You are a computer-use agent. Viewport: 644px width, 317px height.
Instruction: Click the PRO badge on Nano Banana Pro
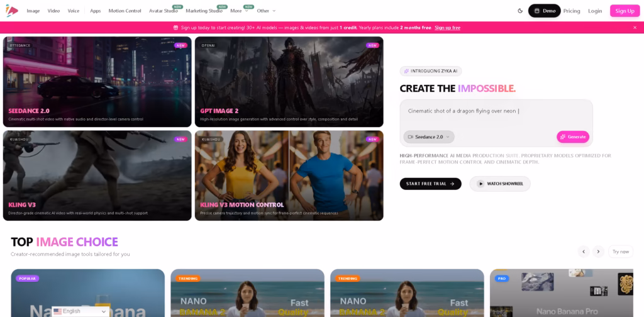click(502, 279)
